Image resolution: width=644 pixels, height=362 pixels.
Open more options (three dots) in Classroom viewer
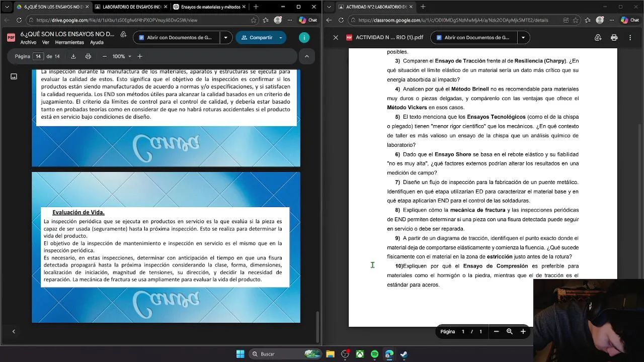(630, 38)
